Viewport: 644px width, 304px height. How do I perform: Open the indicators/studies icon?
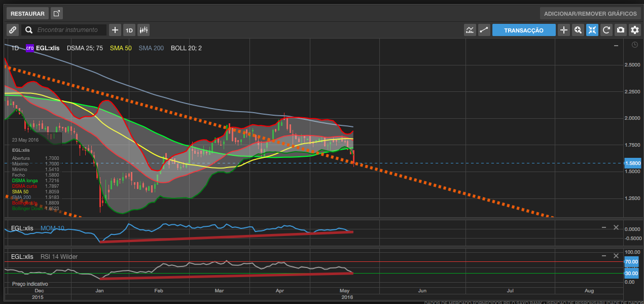tap(470, 30)
